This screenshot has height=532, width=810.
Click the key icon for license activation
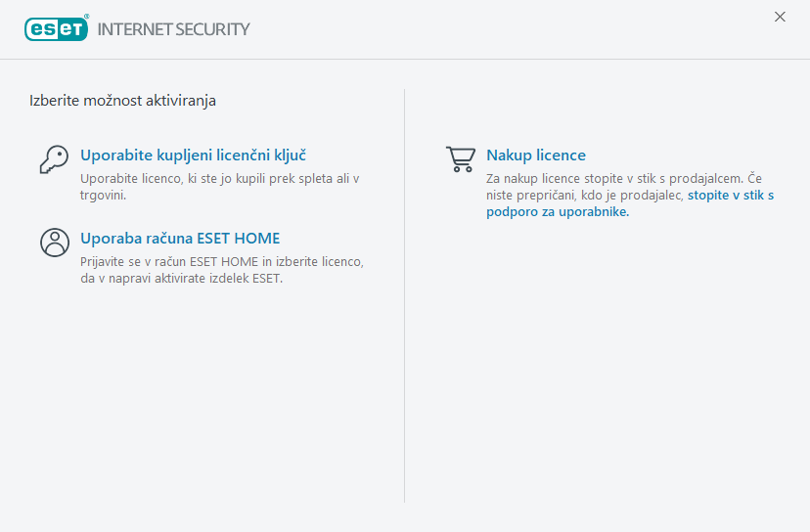(x=53, y=158)
